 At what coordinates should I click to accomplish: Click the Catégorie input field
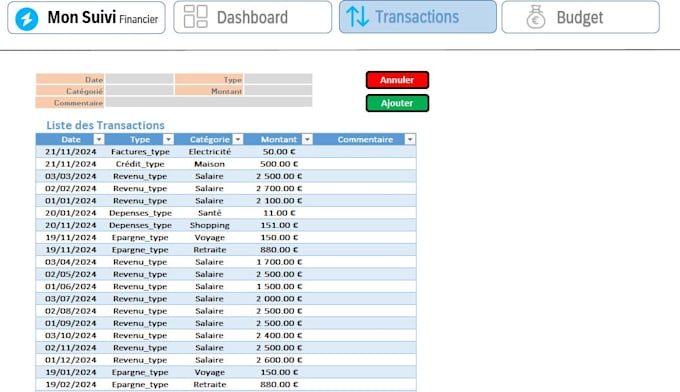click(140, 91)
